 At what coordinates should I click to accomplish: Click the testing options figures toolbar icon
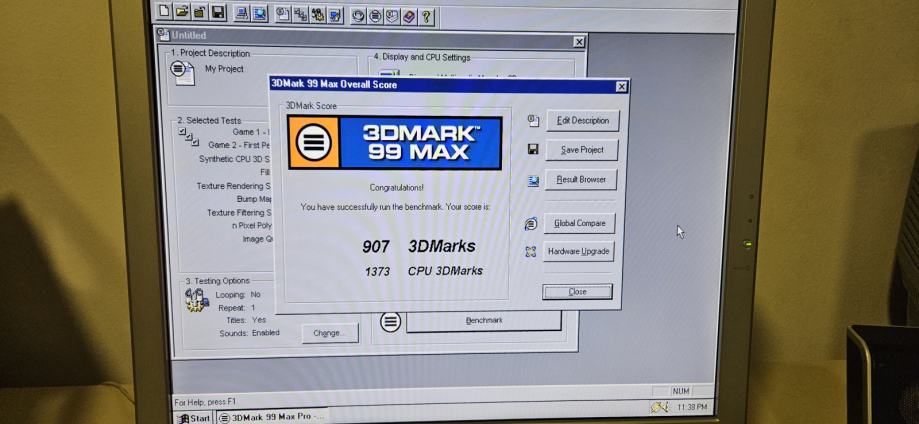point(318,15)
